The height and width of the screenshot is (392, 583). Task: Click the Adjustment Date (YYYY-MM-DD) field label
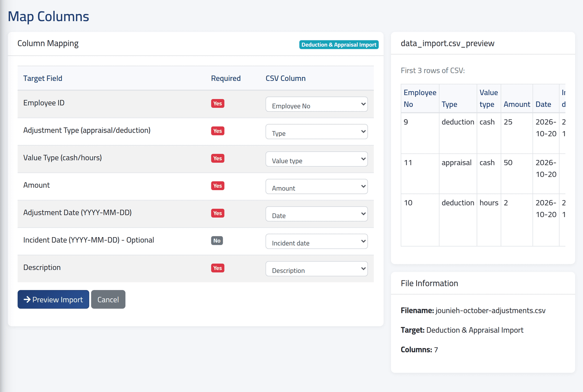coord(78,213)
